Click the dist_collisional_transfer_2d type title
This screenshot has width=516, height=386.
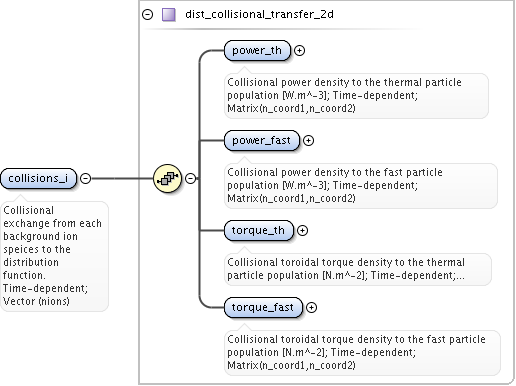[259, 14]
